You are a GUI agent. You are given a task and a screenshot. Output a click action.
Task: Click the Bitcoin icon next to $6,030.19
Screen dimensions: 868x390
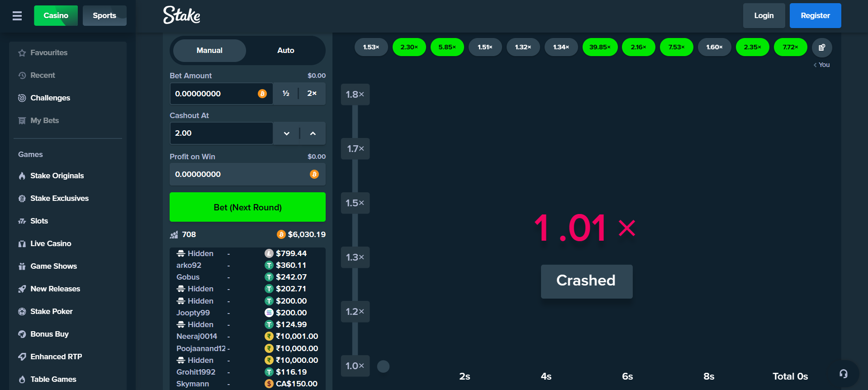click(281, 234)
